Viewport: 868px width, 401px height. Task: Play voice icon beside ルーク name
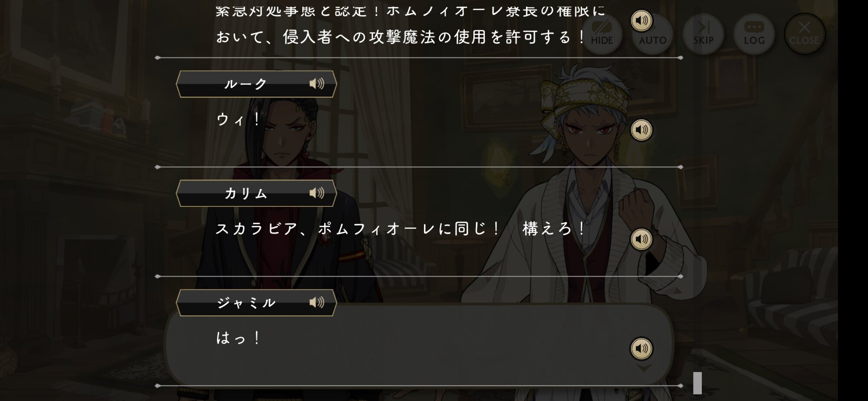317,83
